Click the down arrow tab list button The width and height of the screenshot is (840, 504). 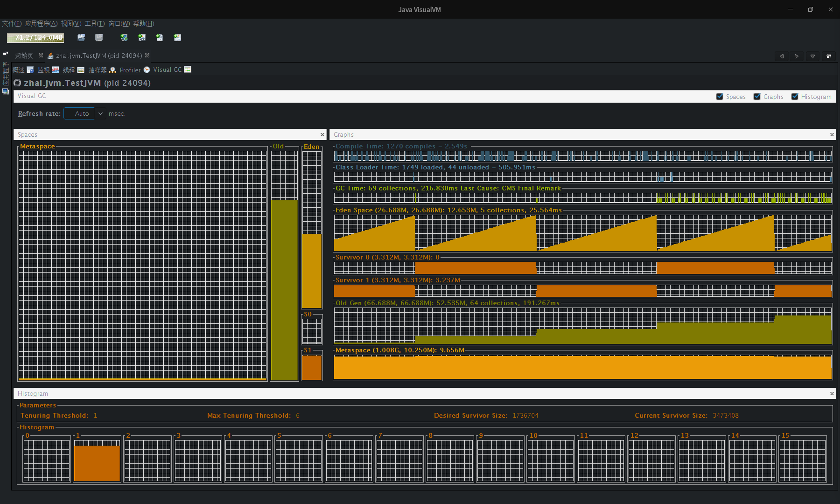coord(812,56)
